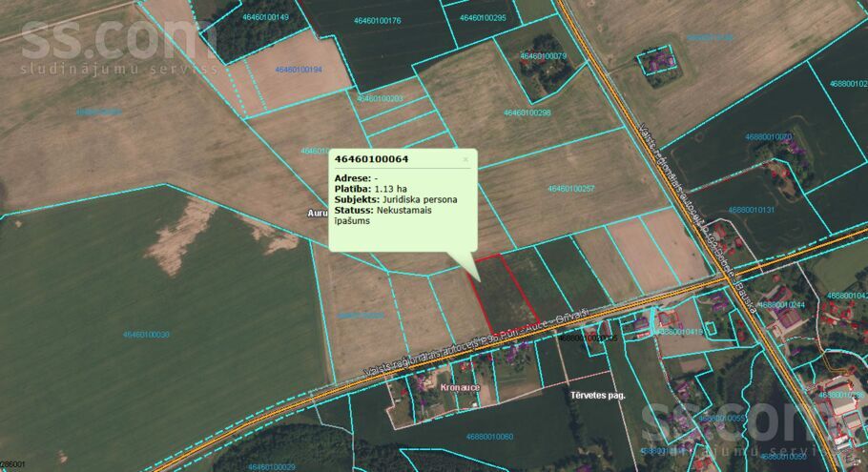
Task: Select parcel 46460100257 on the map
Action: 571,189
